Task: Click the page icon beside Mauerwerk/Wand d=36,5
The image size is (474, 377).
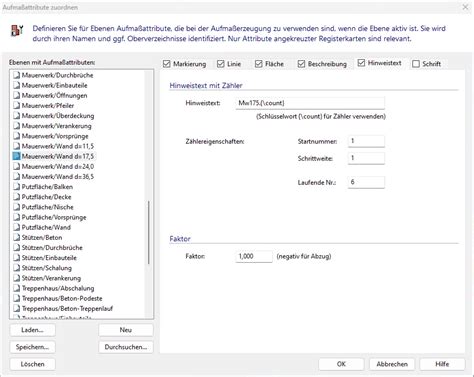Action: (x=16, y=176)
